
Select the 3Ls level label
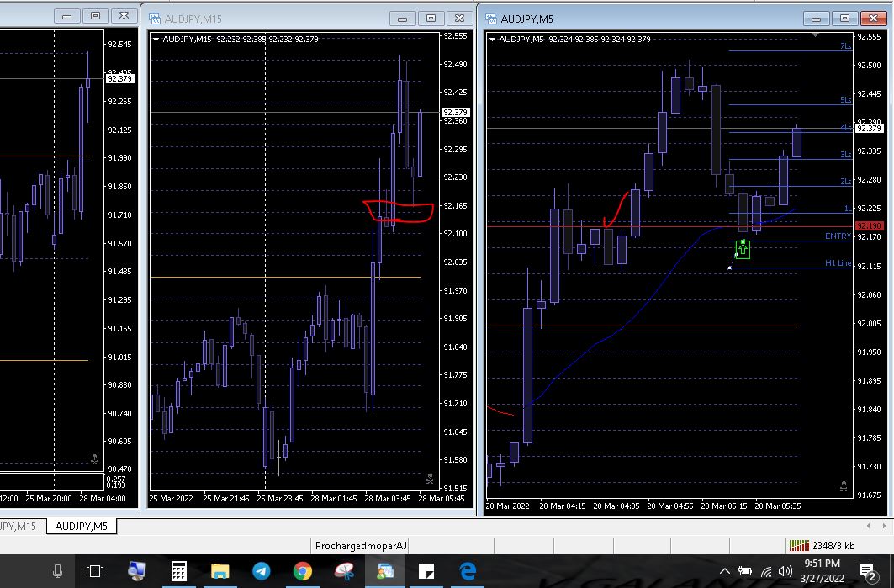(845, 154)
